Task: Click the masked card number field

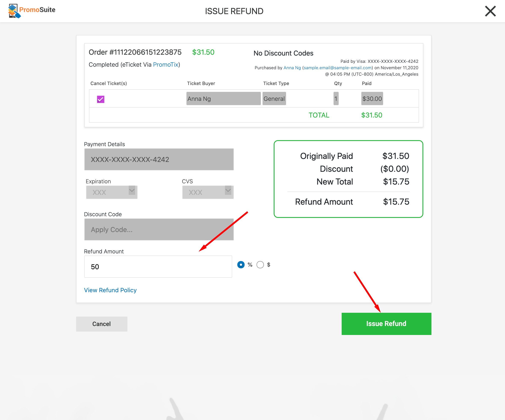Action: (159, 159)
